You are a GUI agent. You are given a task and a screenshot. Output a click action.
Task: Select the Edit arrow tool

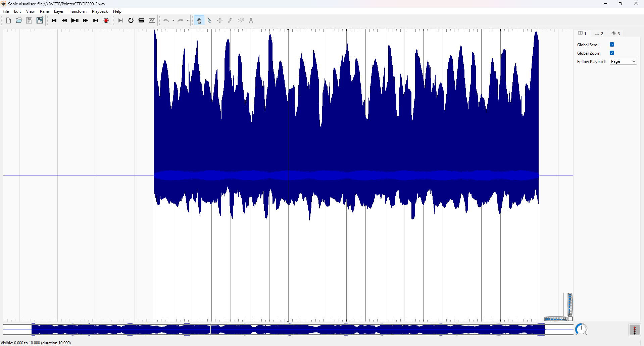click(209, 20)
